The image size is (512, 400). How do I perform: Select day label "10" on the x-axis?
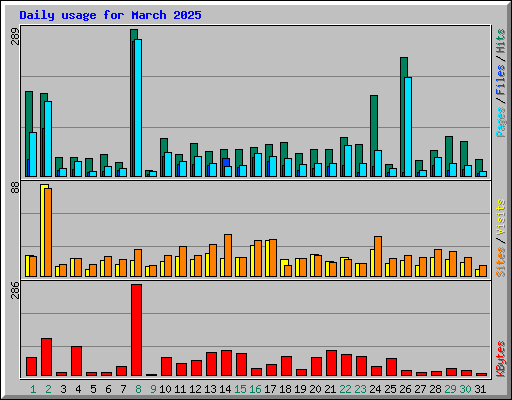coord(165,389)
